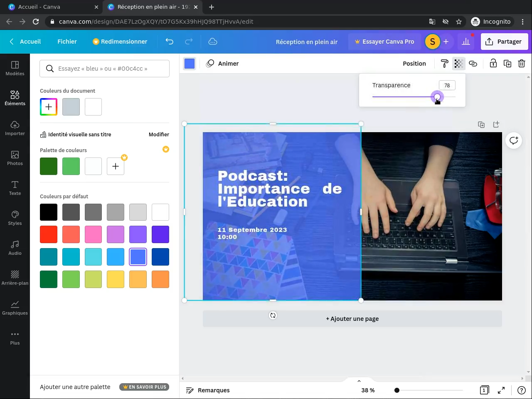Add a color to the palette

(x=116, y=166)
